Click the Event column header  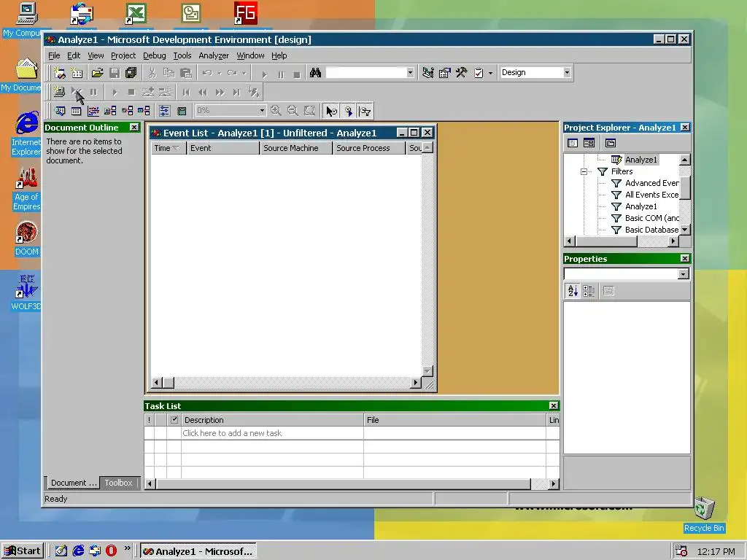[223, 148]
